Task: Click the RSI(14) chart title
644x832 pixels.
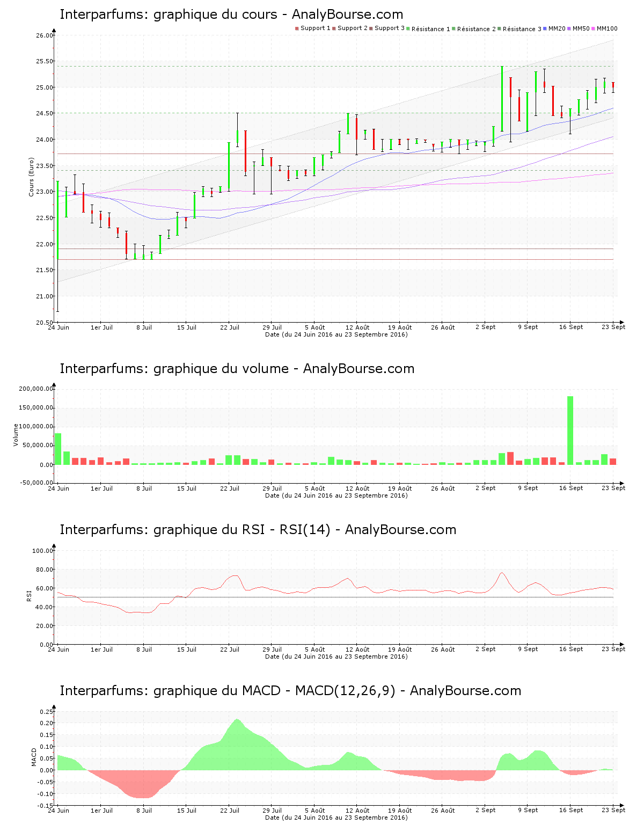Action: tap(258, 530)
